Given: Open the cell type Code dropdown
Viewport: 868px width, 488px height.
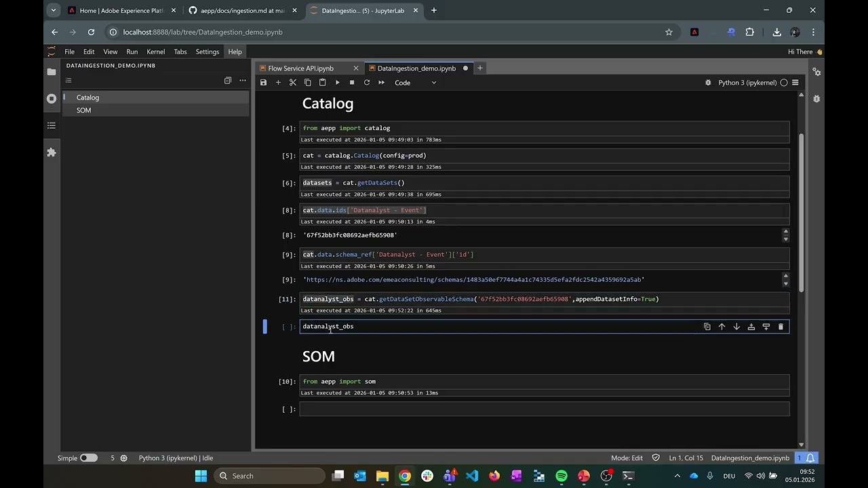Looking at the screenshot, I should [x=416, y=83].
